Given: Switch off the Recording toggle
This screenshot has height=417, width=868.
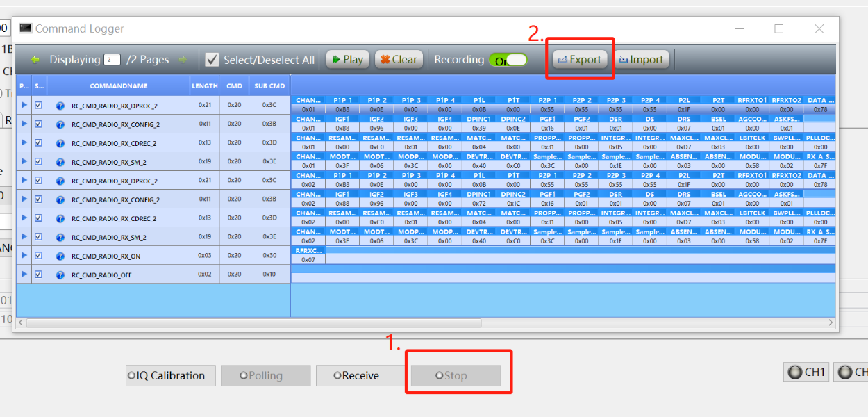Looking at the screenshot, I should point(508,60).
